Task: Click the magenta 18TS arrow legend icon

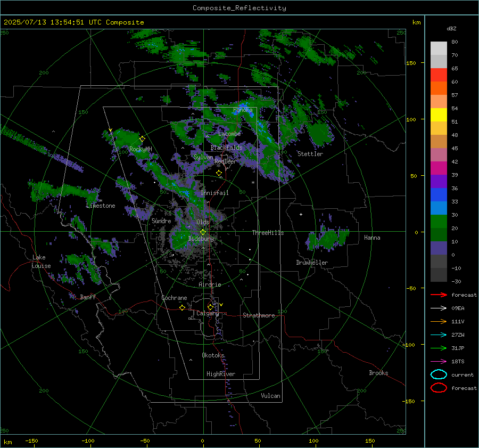Action: click(x=439, y=362)
